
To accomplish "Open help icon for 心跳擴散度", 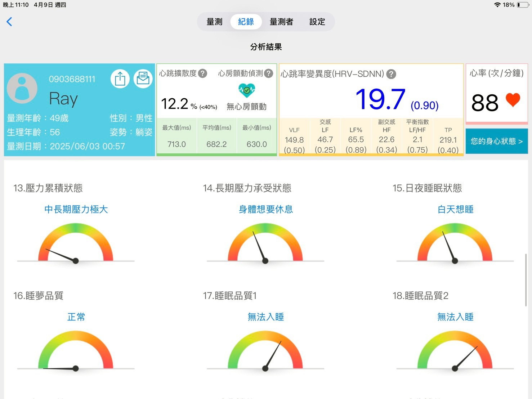I will click(x=203, y=73).
